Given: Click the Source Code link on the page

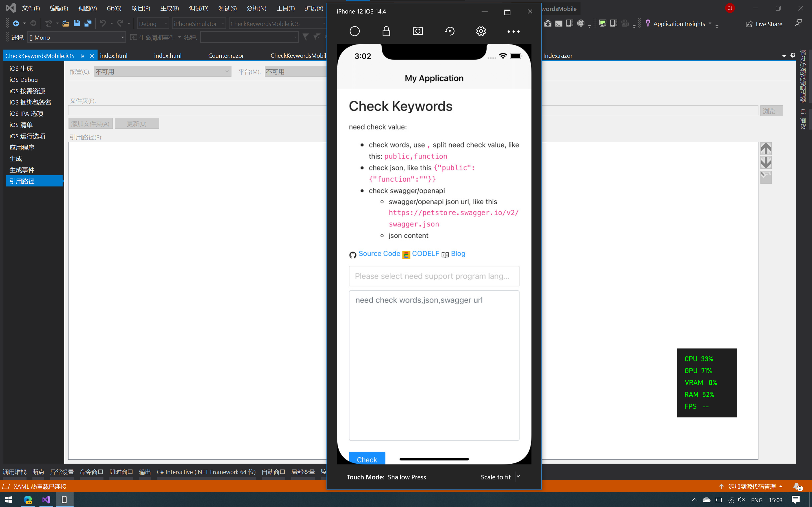Looking at the screenshot, I should [379, 253].
